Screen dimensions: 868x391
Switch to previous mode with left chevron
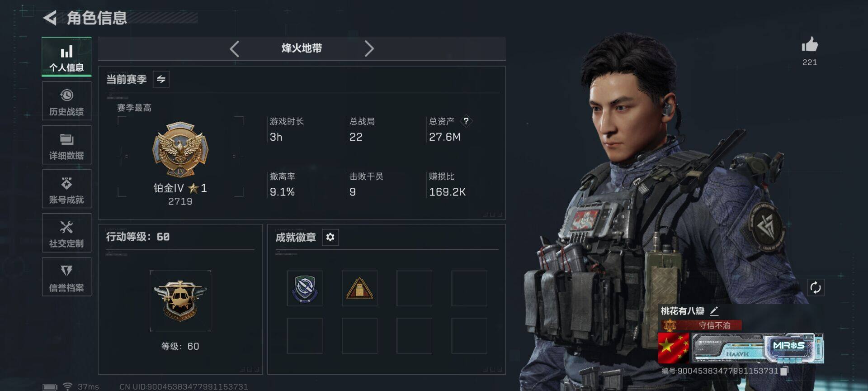(234, 48)
